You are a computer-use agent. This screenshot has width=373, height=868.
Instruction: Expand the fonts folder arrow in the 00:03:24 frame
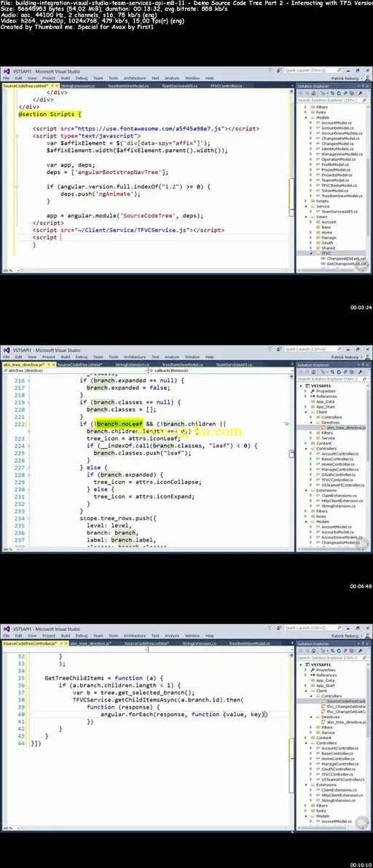point(305,112)
